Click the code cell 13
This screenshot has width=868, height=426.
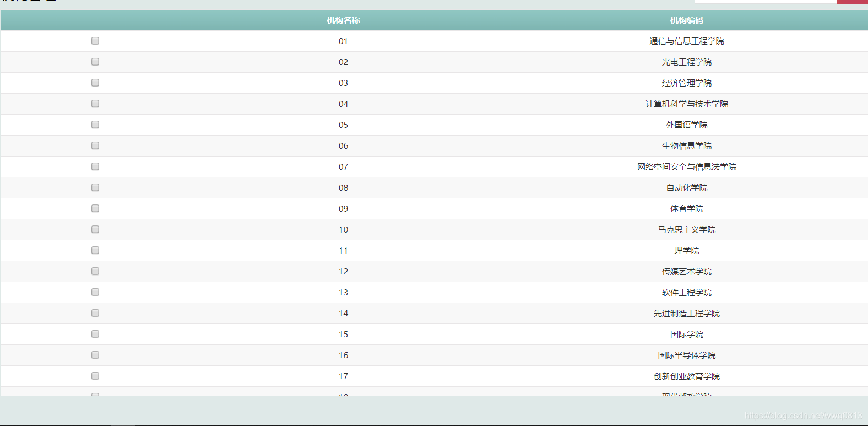pyautogui.click(x=343, y=293)
